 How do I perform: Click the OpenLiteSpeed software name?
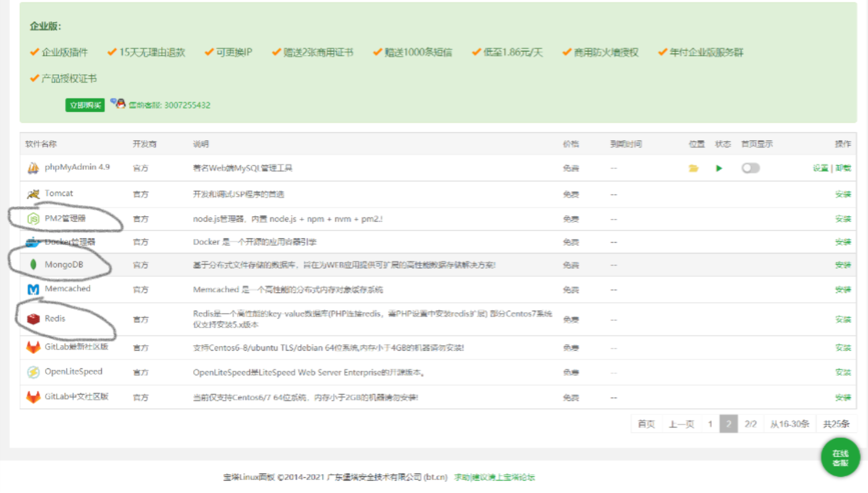click(x=74, y=371)
